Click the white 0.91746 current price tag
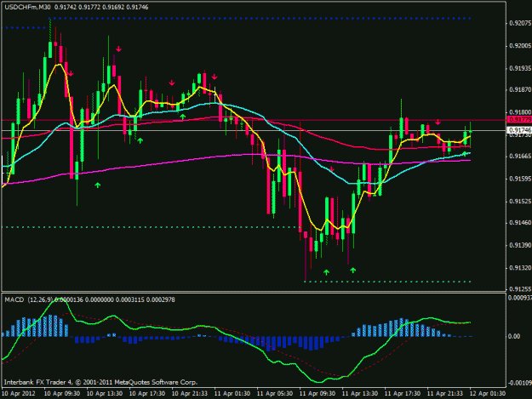Viewport: 532px width, 399px height. click(519, 130)
